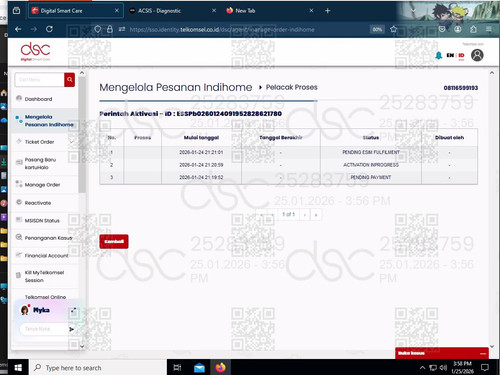500x375 pixels.
Task: Open the user profile avatar
Action: (477, 55)
